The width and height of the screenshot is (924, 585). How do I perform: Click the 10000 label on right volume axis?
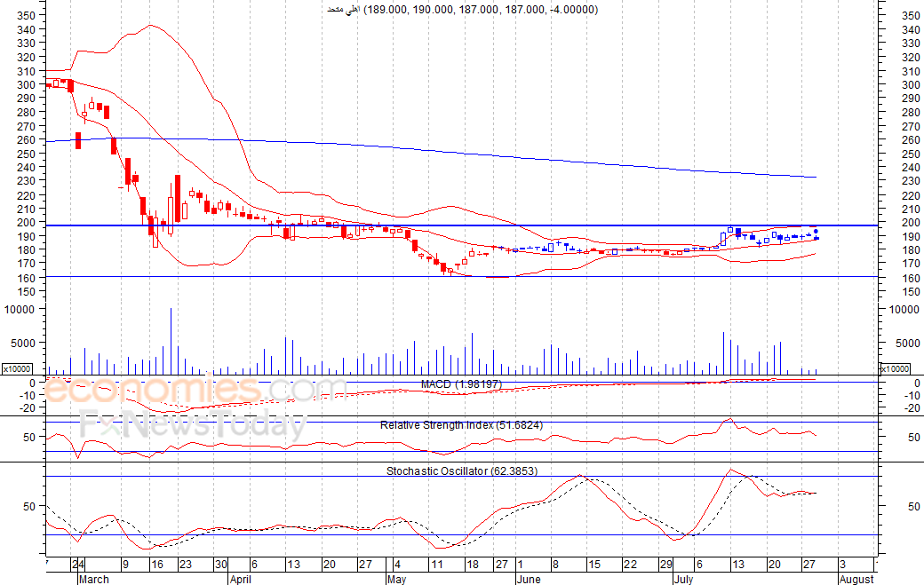tap(899, 309)
